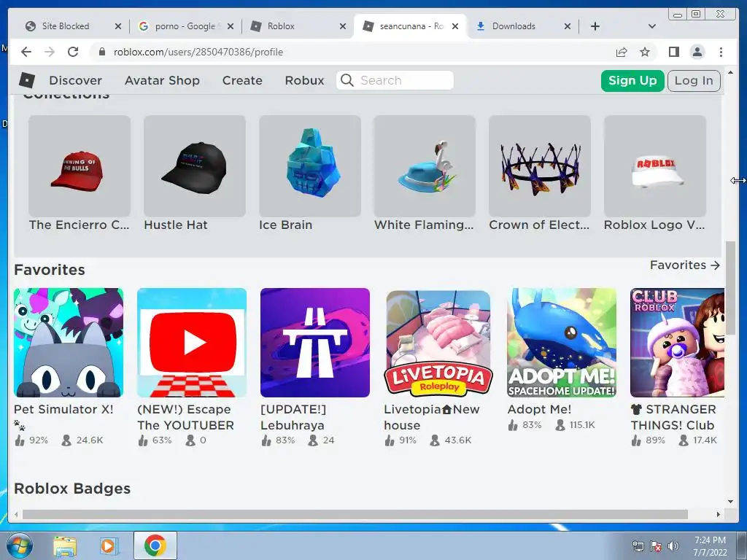
Task: Reload the page with refresh icon
Action: [73, 52]
